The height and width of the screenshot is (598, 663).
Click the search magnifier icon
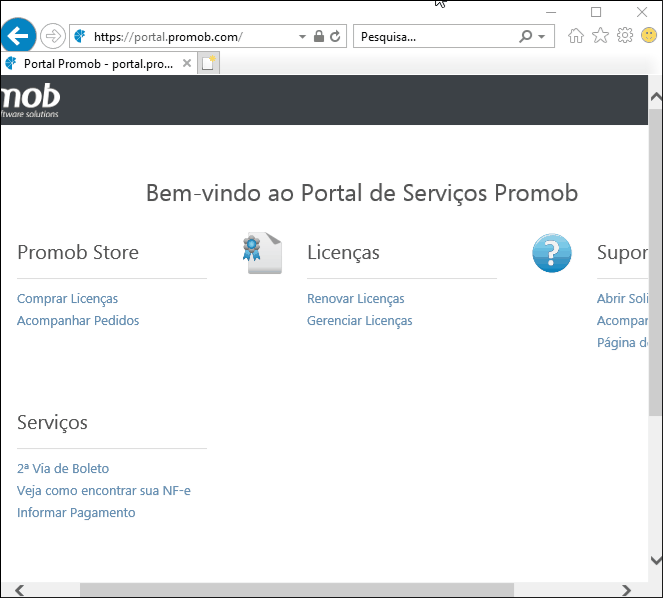click(x=525, y=36)
